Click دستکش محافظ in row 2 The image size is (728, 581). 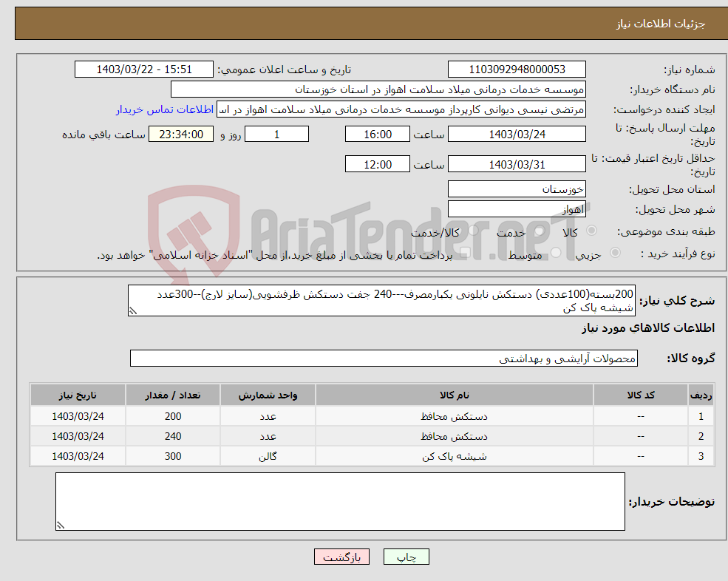pyautogui.click(x=454, y=437)
